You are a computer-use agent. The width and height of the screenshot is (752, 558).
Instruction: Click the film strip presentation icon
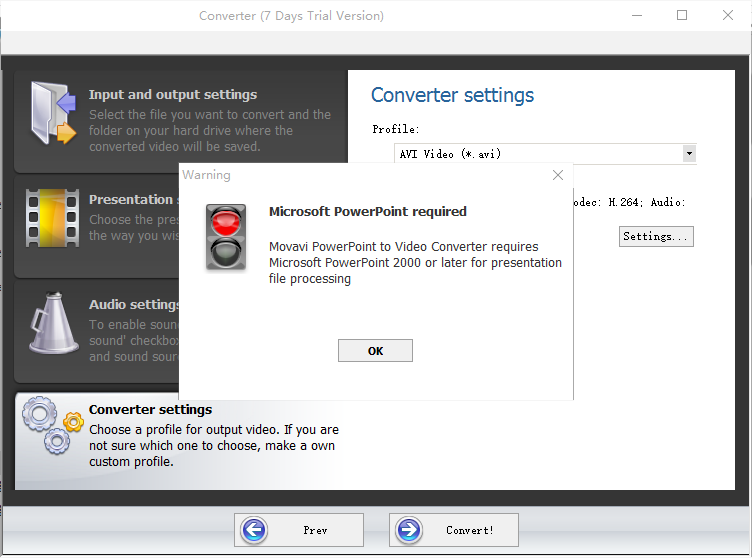click(x=52, y=218)
